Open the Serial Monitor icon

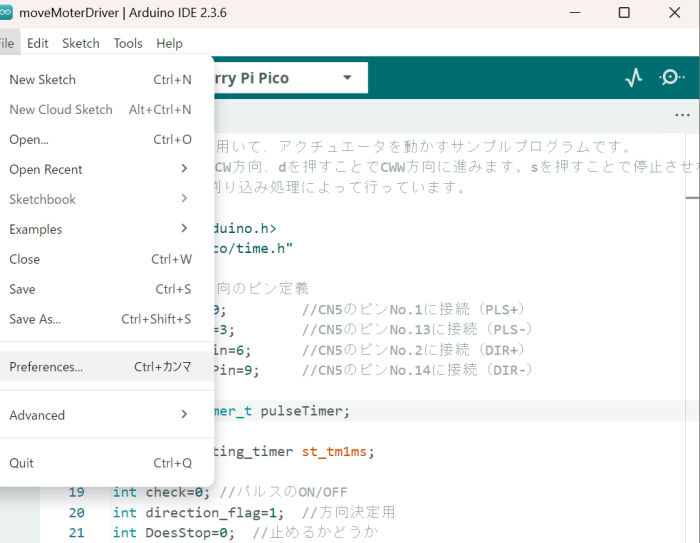click(x=672, y=78)
